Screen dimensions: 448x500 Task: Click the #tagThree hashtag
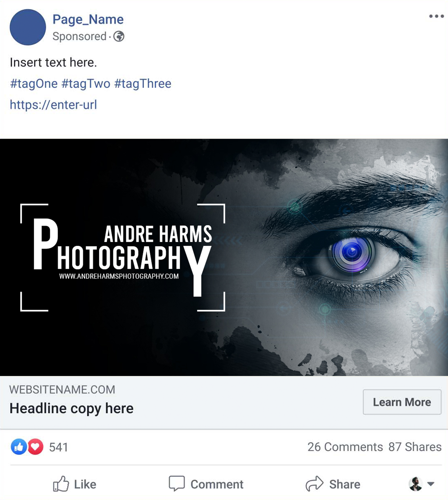click(x=143, y=84)
